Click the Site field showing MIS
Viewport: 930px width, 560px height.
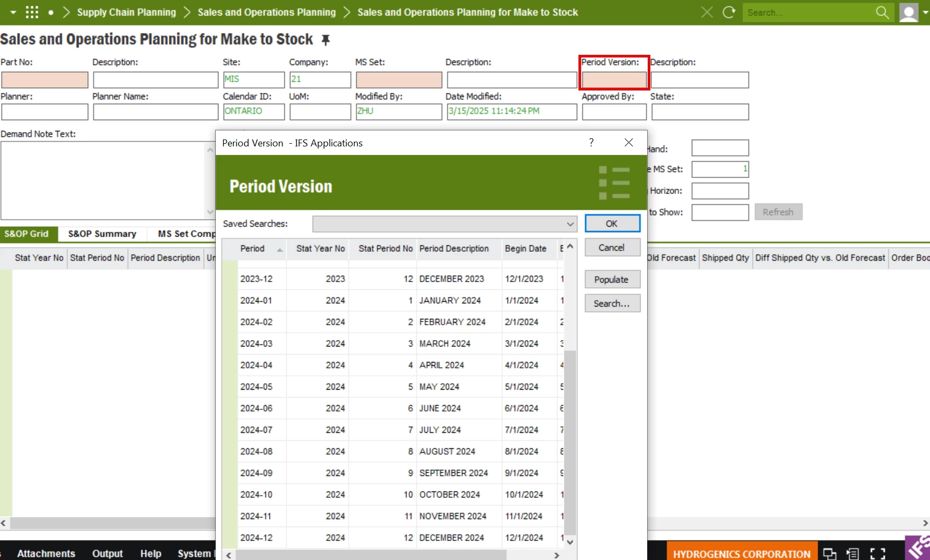[x=254, y=80]
